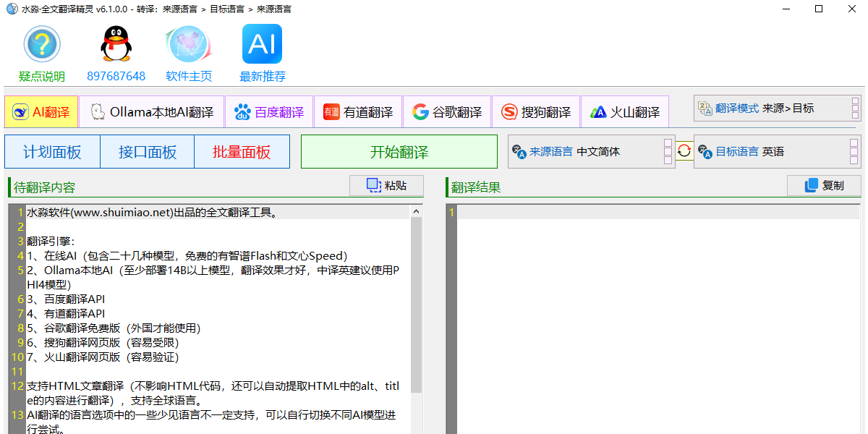Start translating with 开始翻译
This screenshot has height=434, width=868.
(399, 152)
